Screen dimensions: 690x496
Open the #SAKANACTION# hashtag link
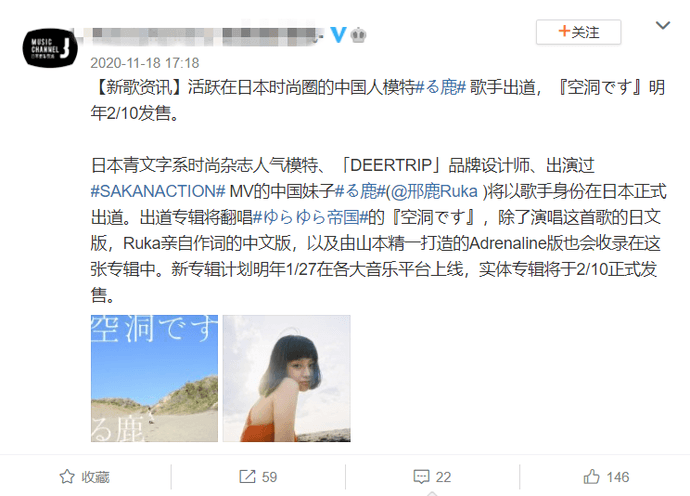click(x=158, y=191)
